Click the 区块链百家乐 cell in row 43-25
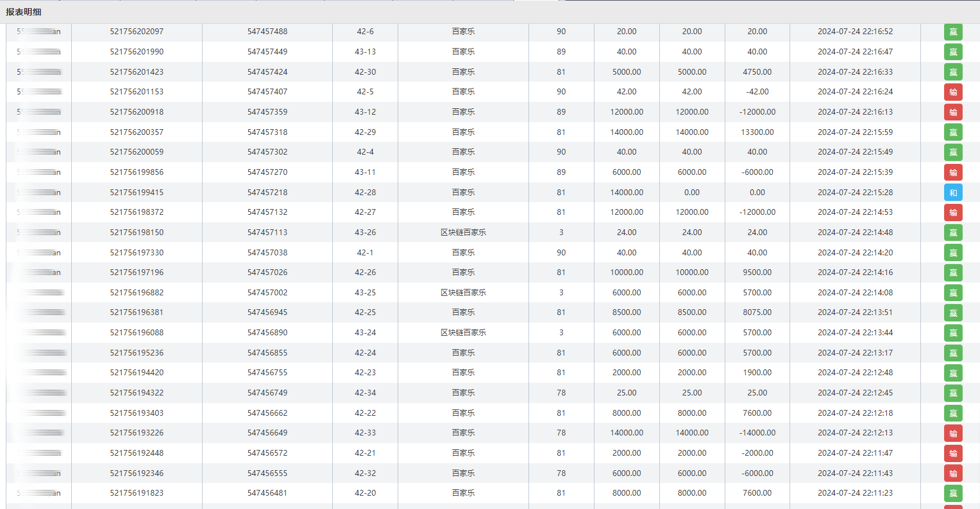980x509 pixels. click(x=463, y=292)
